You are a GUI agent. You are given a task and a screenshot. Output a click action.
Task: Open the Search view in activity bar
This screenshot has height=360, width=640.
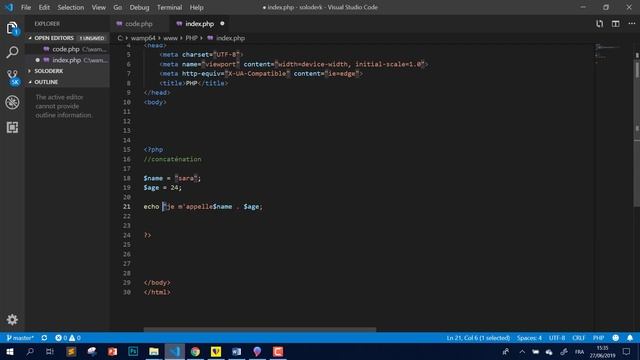12,52
